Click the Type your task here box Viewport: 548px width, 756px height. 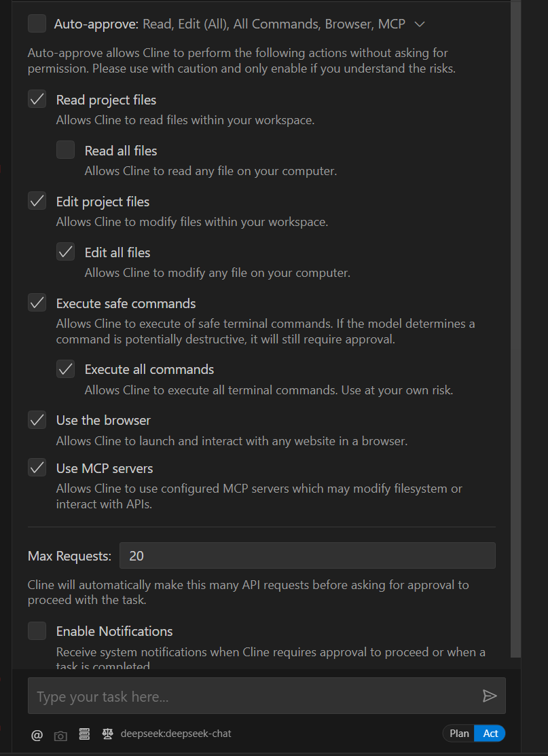coord(251,696)
